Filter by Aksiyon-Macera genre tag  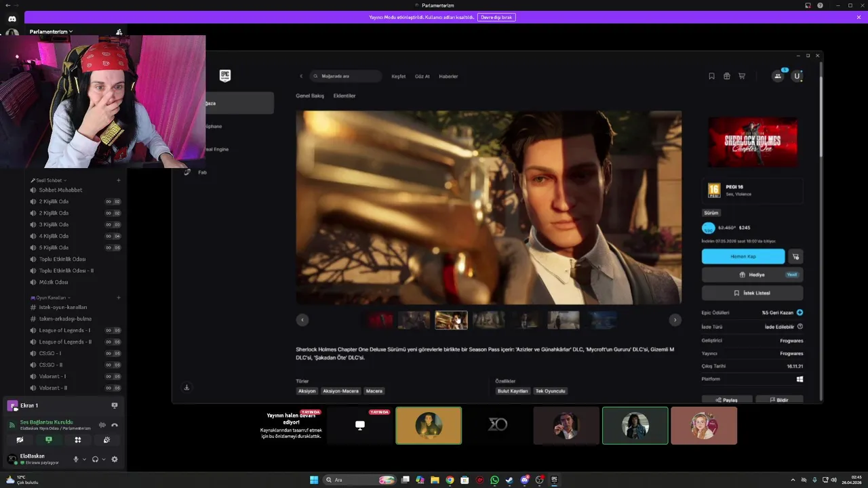(x=340, y=391)
